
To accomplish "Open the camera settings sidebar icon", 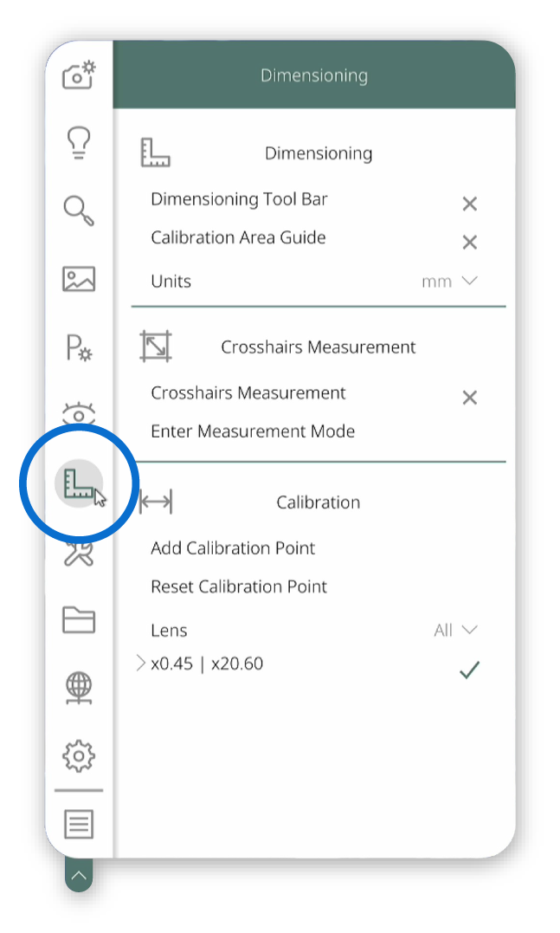I will point(79,75).
